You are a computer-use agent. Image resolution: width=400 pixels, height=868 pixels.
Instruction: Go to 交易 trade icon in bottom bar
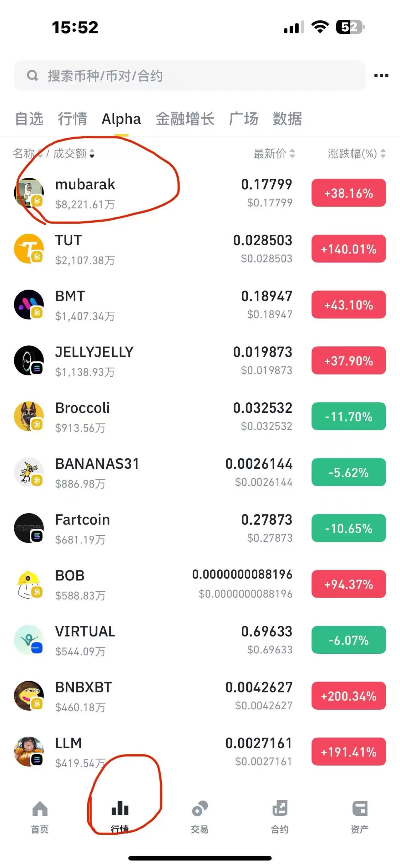pos(200,809)
